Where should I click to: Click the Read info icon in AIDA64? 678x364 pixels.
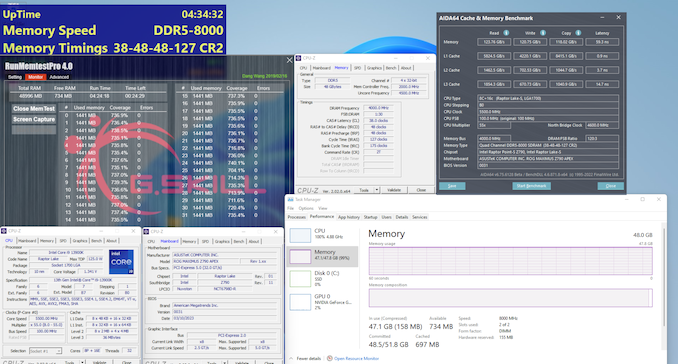pyautogui.click(x=506, y=33)
